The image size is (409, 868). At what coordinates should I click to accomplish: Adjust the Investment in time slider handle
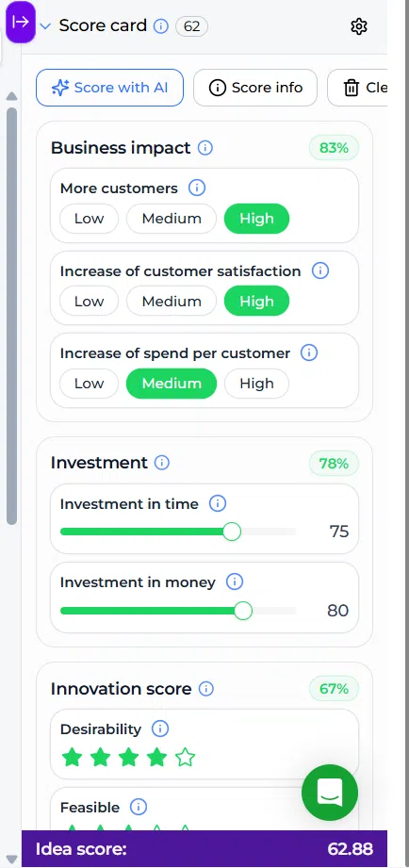[x=232, y=532]
